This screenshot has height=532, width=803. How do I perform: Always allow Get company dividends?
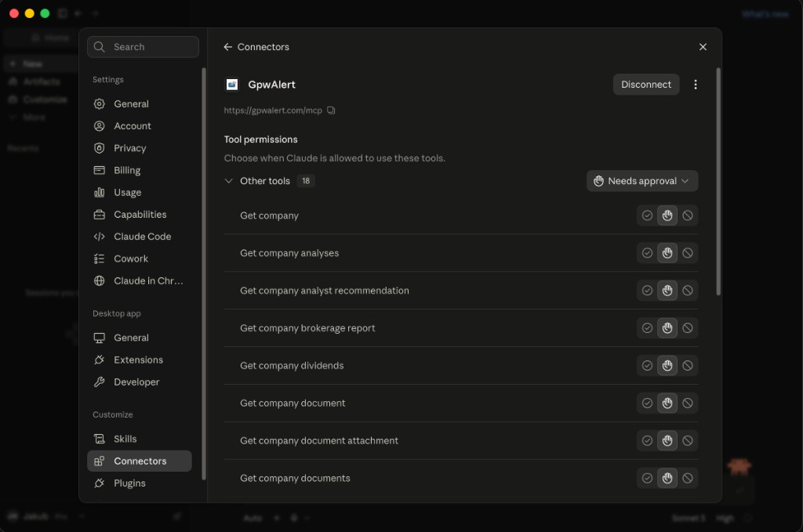click(x=647, y=365)
